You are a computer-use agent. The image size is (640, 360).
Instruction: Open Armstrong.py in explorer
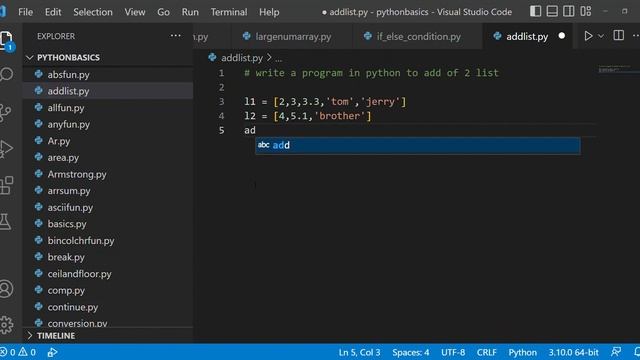[x=108, y=174]
